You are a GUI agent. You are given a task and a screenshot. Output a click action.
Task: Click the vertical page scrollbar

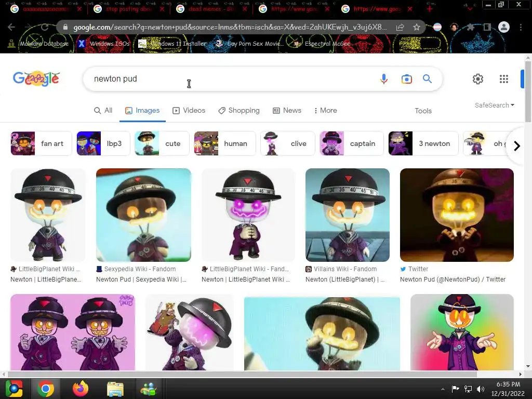click(528, 91)
